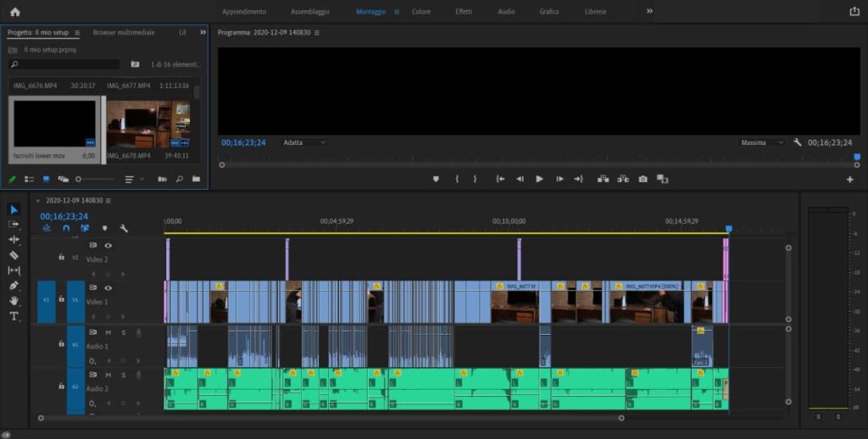This screenshot has width=868, height=439.
Task: Expand more workspaces chevron in top bar
Action: (x=649, y=11)
